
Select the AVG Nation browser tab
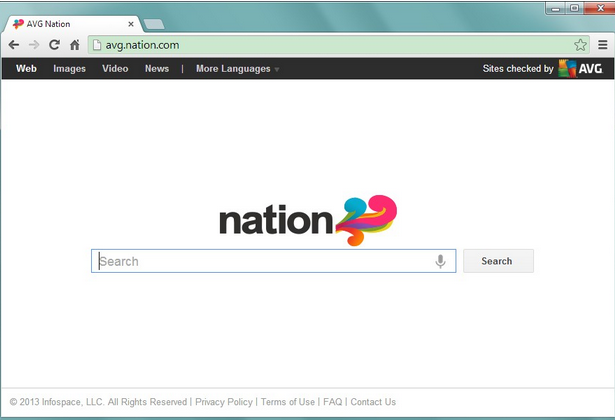coord(71,24)
